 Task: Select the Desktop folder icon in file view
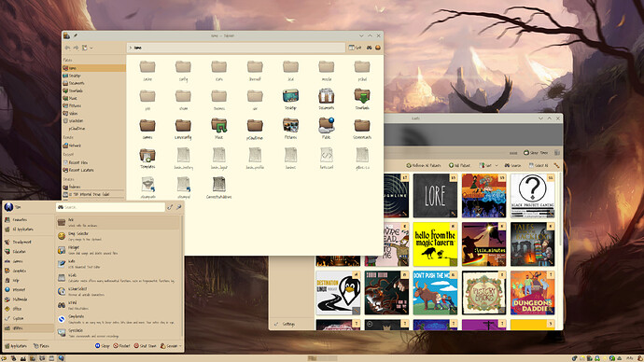[x=290, y=95]
